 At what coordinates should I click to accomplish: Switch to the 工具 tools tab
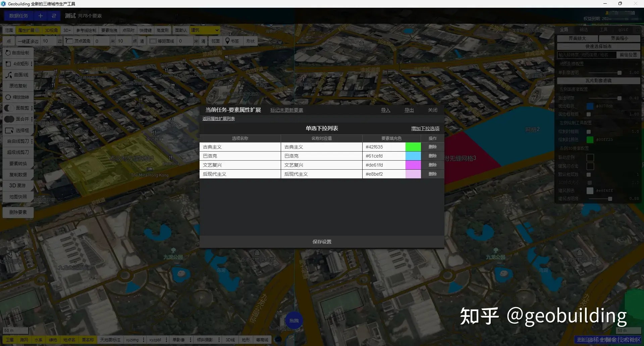(603, 30)
